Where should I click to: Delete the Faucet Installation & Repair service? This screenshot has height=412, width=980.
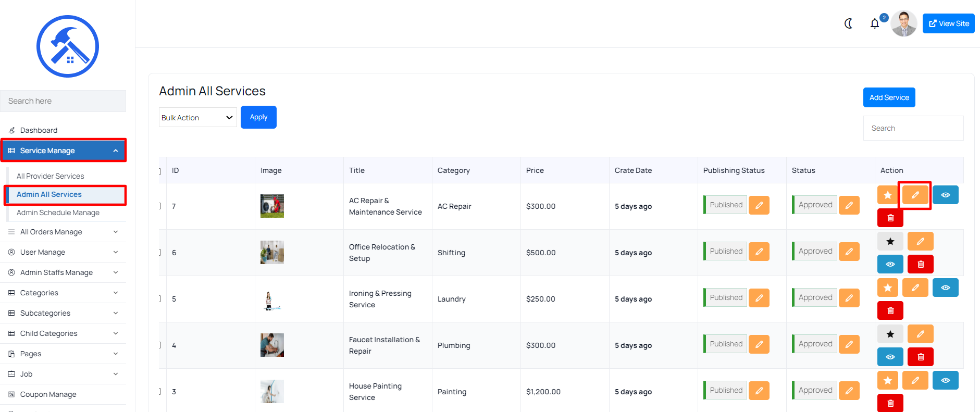tap(920, 357)
